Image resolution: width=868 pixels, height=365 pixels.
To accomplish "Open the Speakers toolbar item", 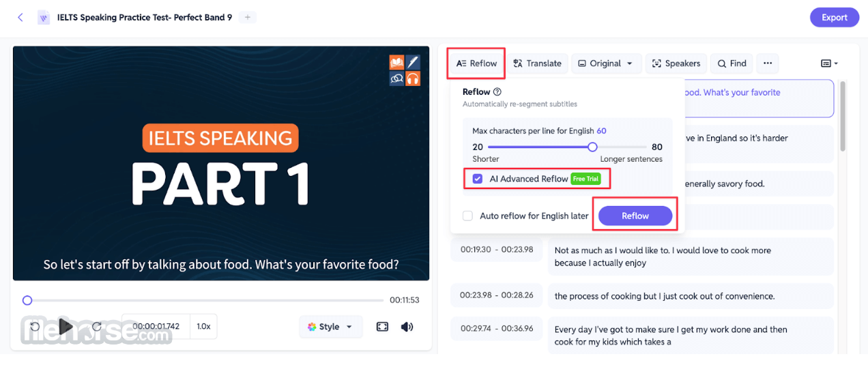I will point(676,63).
